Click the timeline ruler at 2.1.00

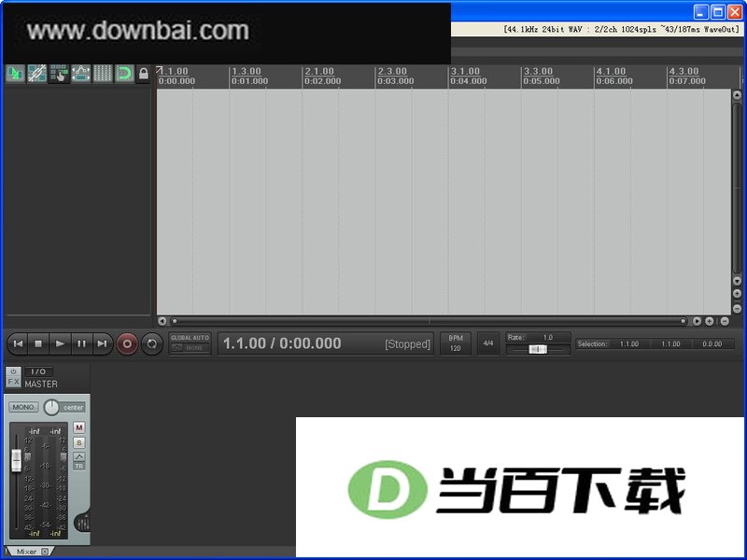pyautogui.click(x=319, y=72)
